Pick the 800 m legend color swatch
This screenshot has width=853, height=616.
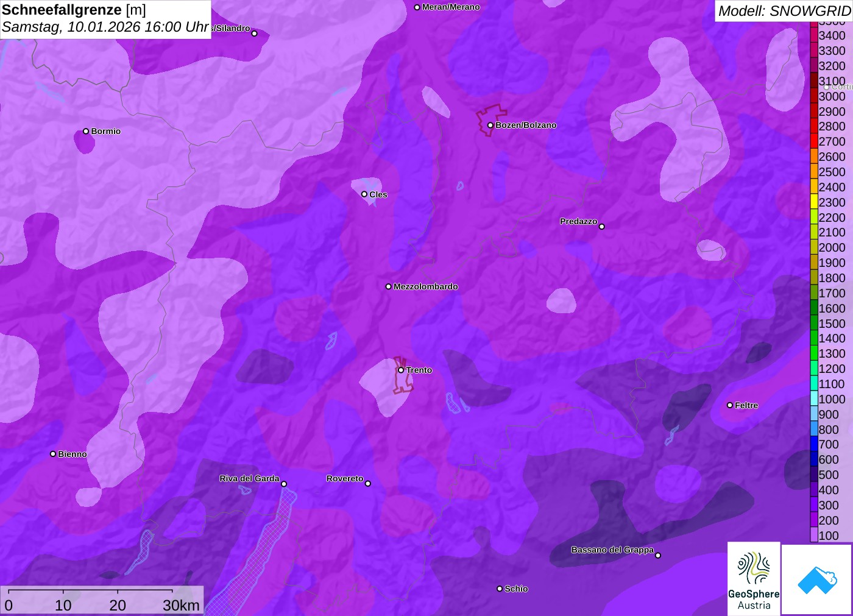pyautogui.click(x=814, y=429)
